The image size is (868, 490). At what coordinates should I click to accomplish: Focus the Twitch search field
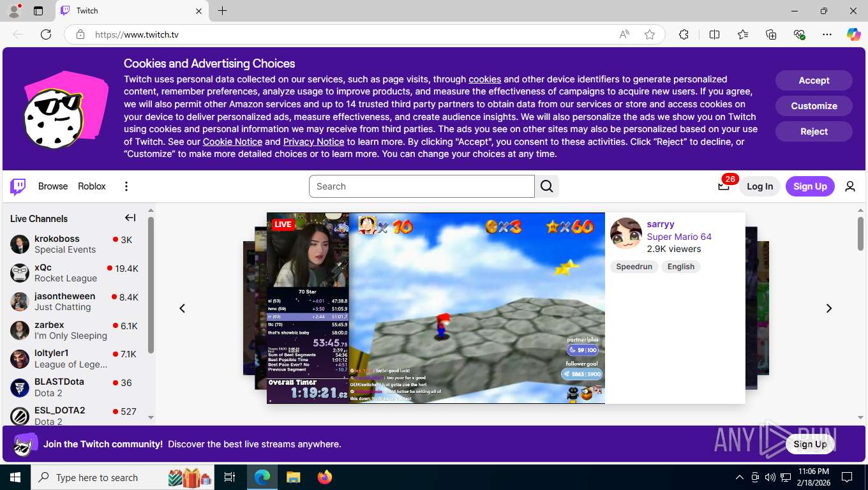click(422, 186)
